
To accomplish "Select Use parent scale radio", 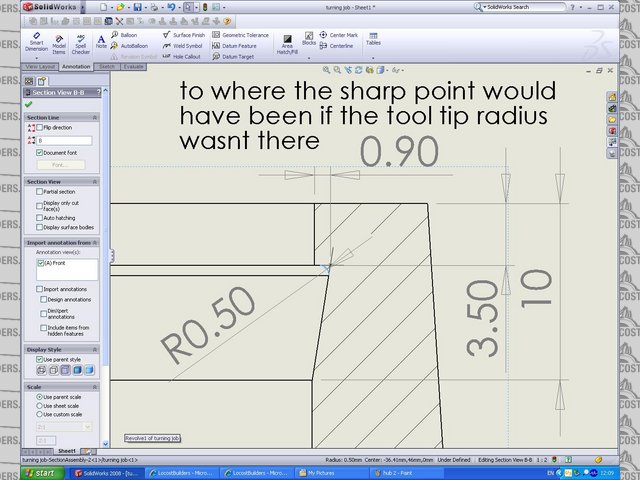I will (40, 397).
